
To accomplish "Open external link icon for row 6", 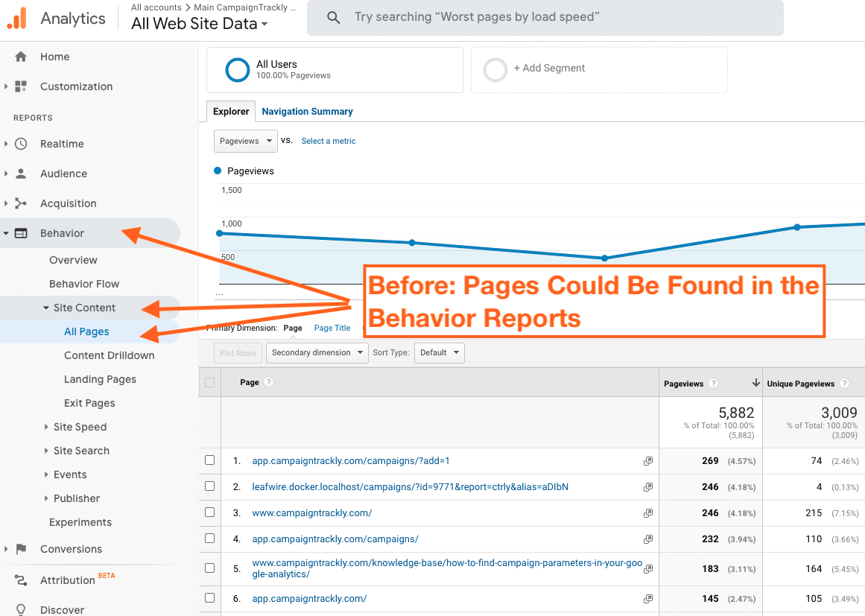I will [x=648, y=599].
